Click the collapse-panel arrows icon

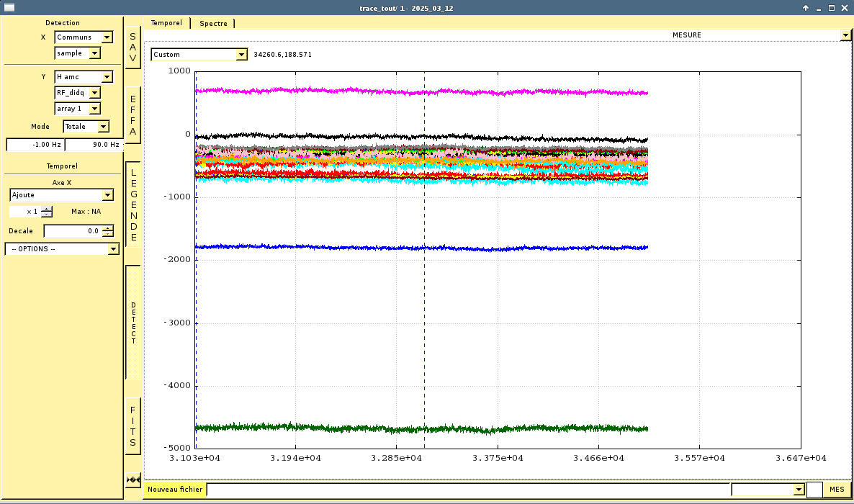click(132, 480)
